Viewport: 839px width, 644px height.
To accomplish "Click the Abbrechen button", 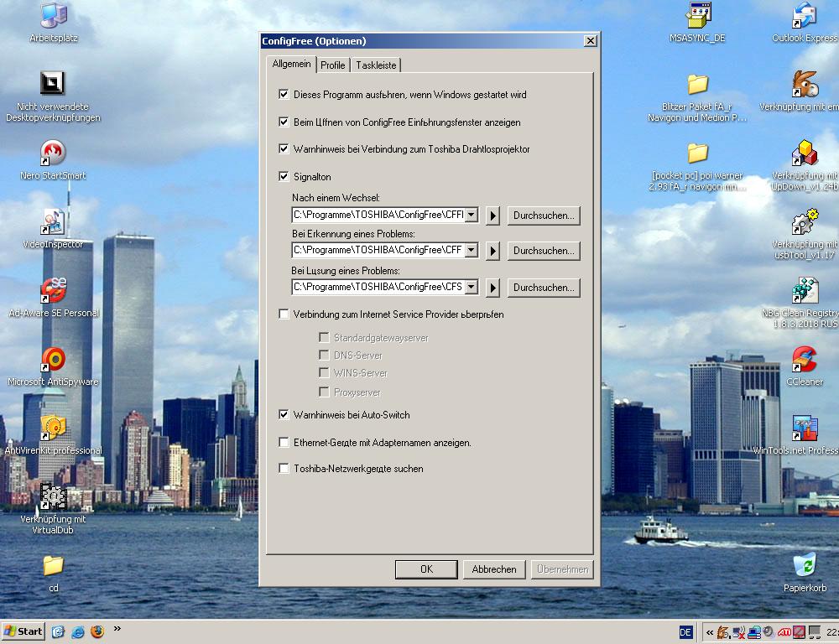I will coord(494,569).
